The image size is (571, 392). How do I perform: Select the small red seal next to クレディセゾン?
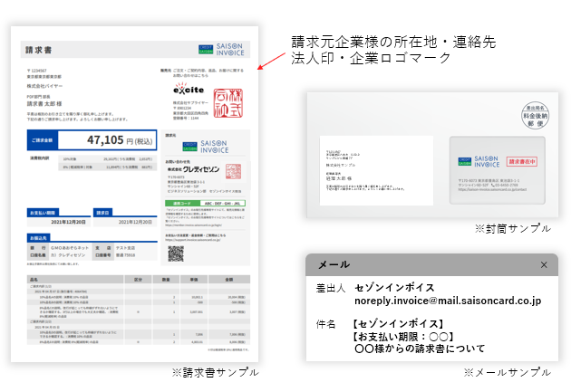(x=234, y=171)
